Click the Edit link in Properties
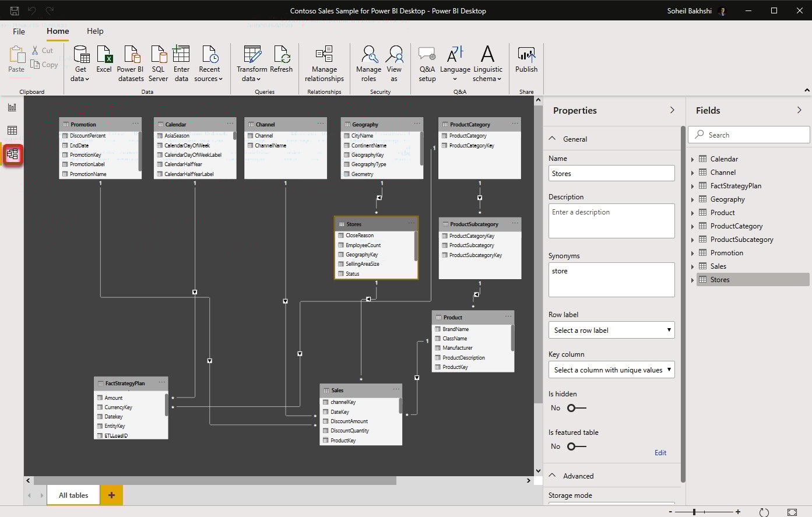Screen dimensions: 812x517 660,453
